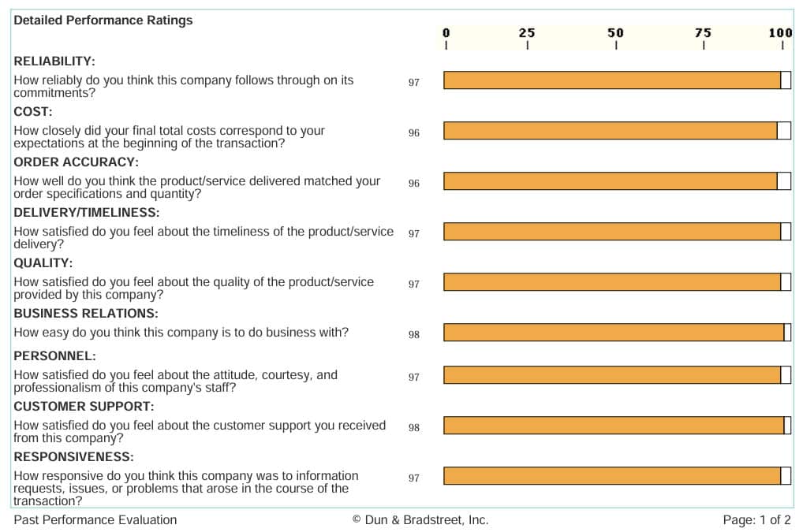Click the "Past Performance Evaluation" footer label
The image size is (803, 532).
(x=95, y=520)
